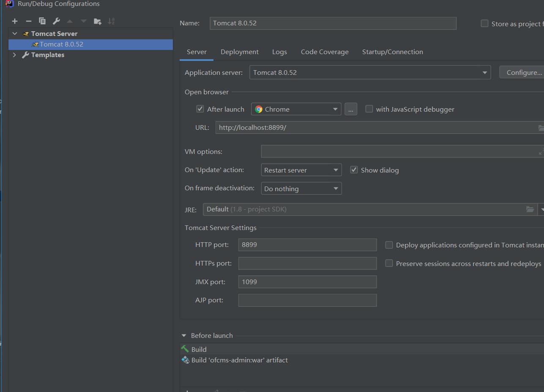
Task: Click the IntelliJ logo in title bar
Action: tap(10, 4)
